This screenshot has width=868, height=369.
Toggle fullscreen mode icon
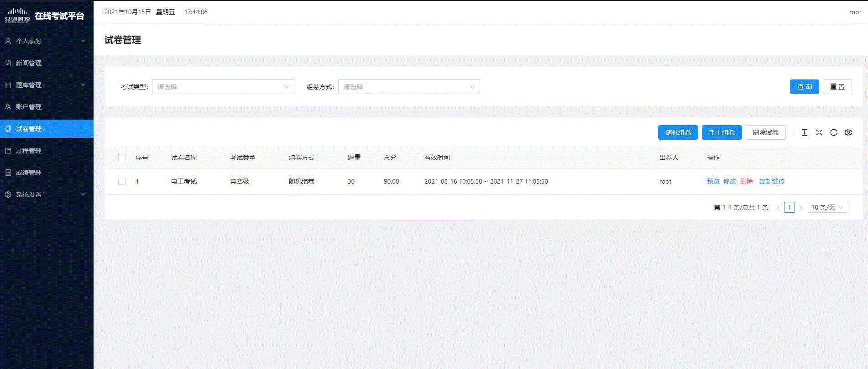coord(819,132)
